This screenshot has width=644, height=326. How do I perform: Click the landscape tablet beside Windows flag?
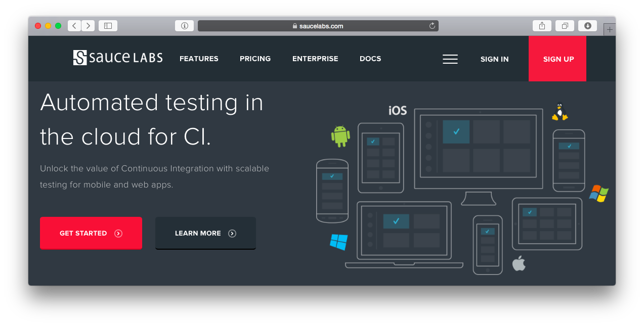coord(547,224)
